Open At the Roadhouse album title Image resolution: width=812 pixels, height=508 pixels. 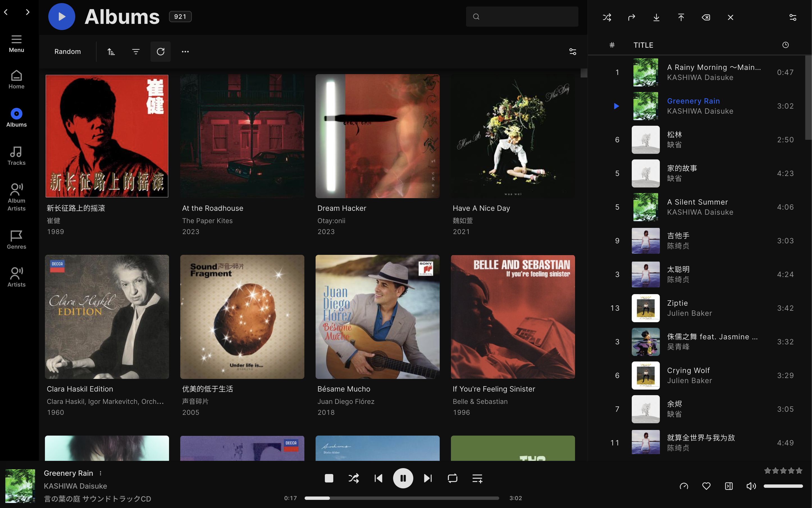pyautogui.click(x=213, y=208)
